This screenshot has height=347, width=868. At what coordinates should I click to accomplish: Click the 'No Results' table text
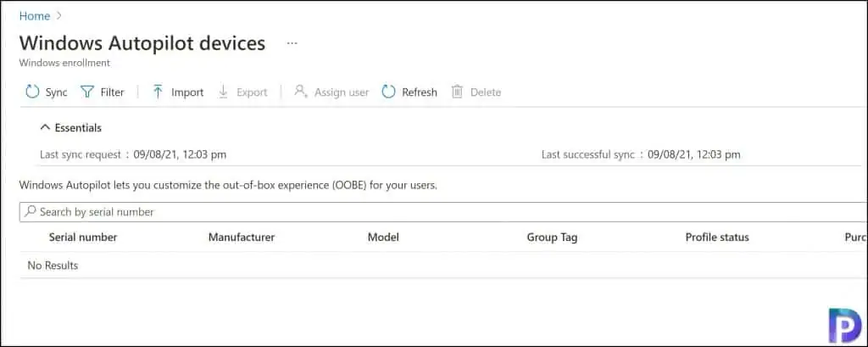53,266
